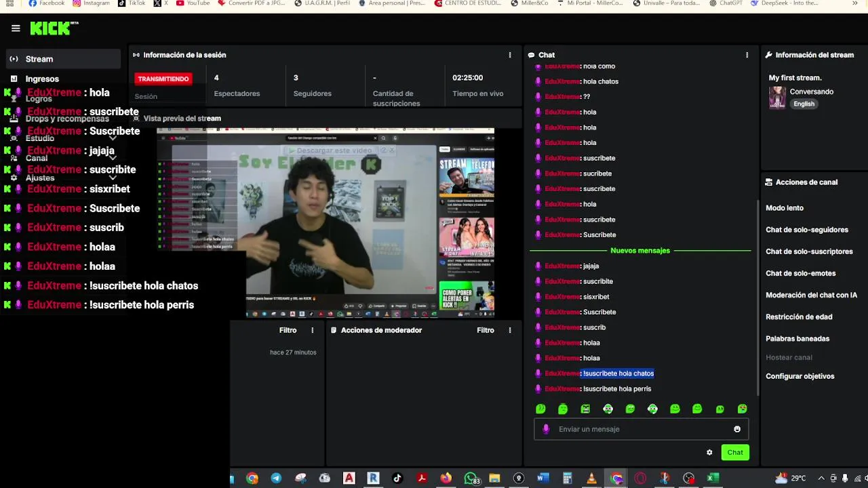Open the ChatGPT bookmark

(x=726, y=3)
